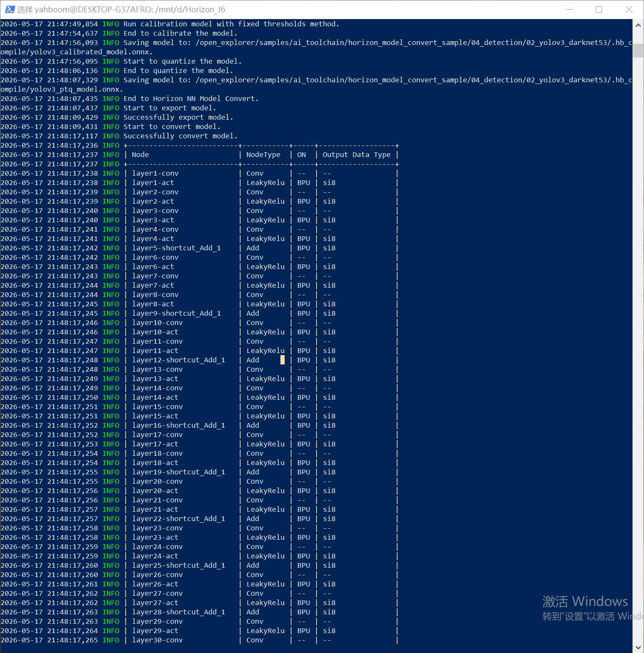Click 'ompile/yolov3_calibrated_model.onnx.' path text
Screen dimensions: 644x653
click(77, 52)
